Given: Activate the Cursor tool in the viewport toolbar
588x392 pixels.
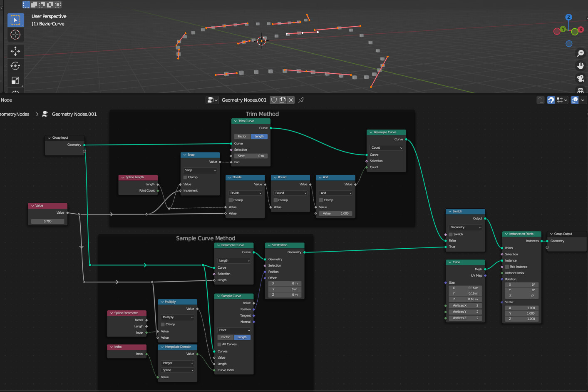Looking at the screenshot, I should (15, 35).
